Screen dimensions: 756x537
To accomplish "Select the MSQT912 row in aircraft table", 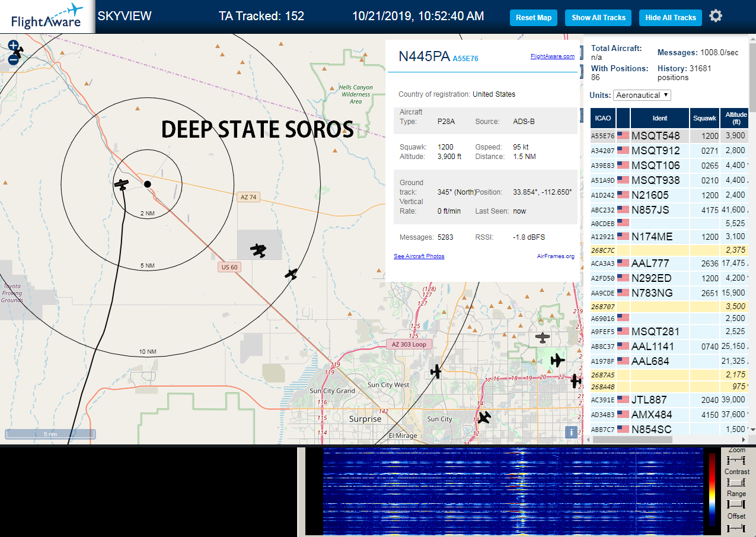I will pyautogui.click(x=670, y=151).
